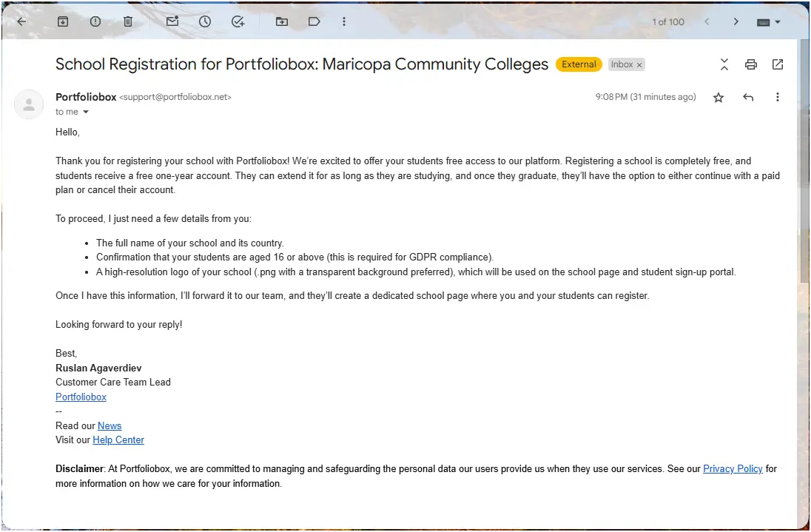
Task: Go back to inbox with the arrow
Action: click(21, 21)
